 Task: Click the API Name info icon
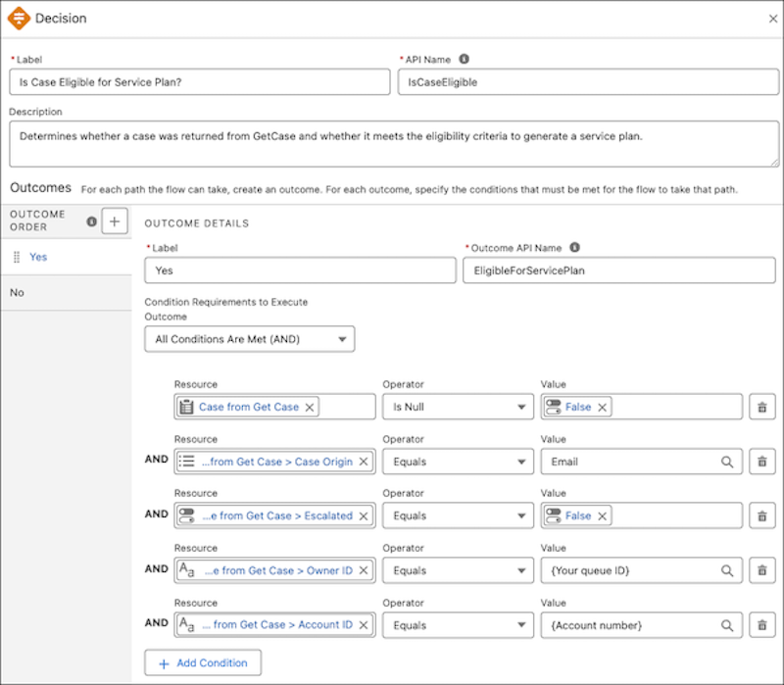(x=465, y=59)
